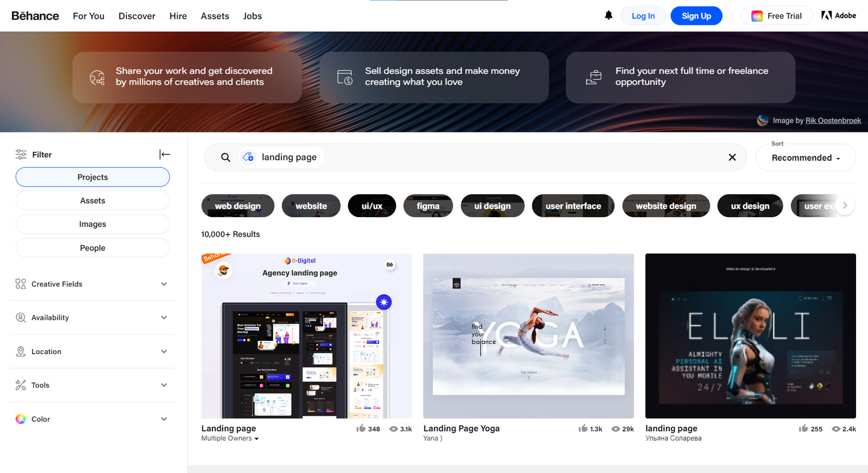The width and height of the screenshot is (868, 473).
Task: Expand the Location filter
Action: 93,351
